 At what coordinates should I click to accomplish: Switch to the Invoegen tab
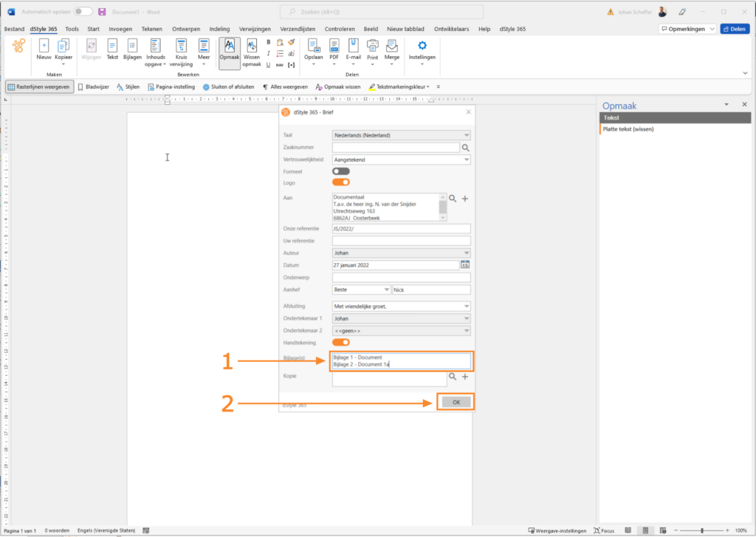coord(120,29)
